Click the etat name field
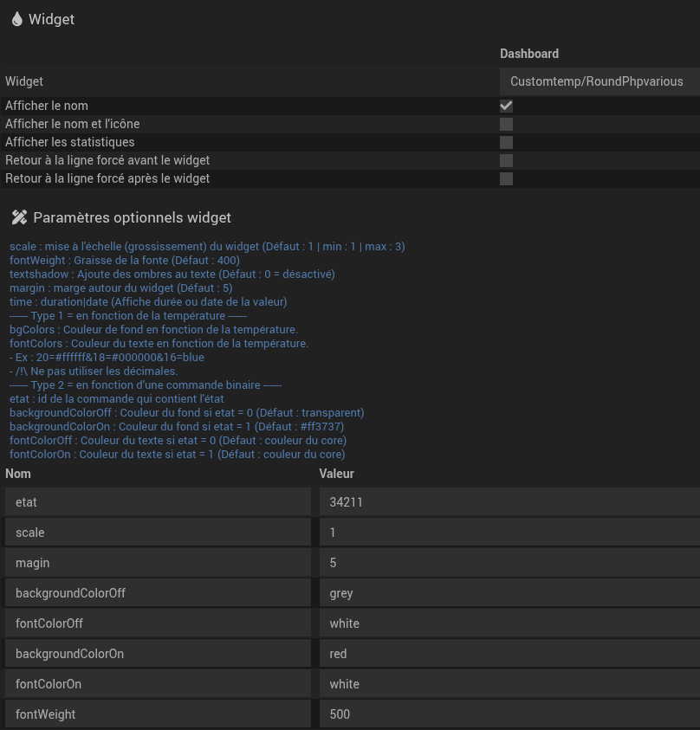 click(158, 502)
